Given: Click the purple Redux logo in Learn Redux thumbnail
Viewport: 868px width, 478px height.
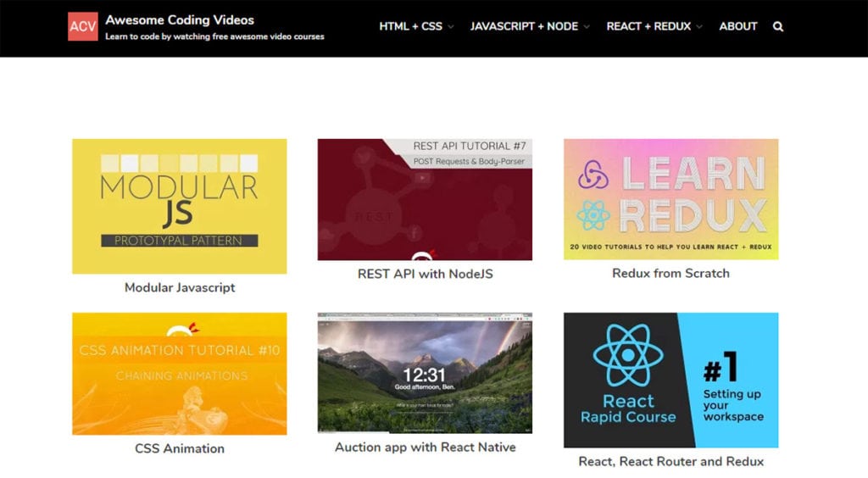Looking at the screenshot, I should click(x=593, y=175).
